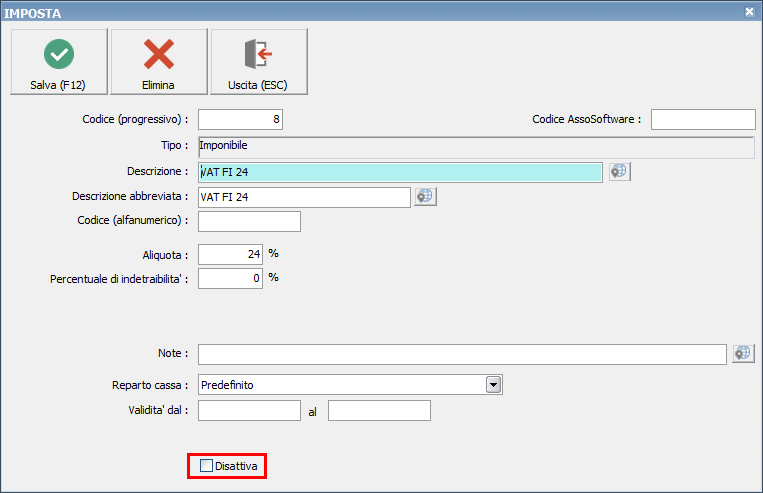763x493 pixels.
Task: Toggle the Disattiva checkbox
Action: [x=206, y=466]
